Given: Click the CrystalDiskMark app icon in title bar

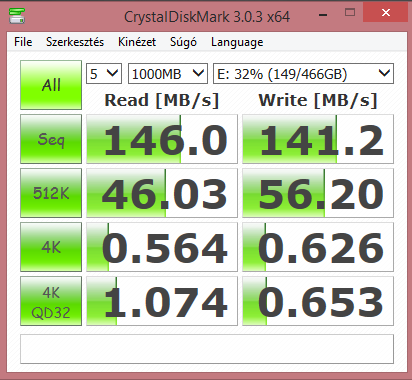Looking at the screenshot, I should 17,16.
